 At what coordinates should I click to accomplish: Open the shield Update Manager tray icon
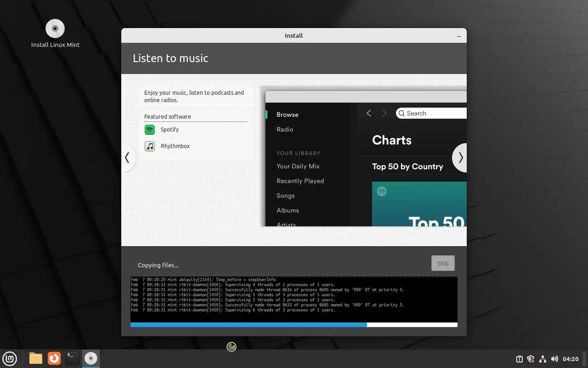[x=531, y=359]
